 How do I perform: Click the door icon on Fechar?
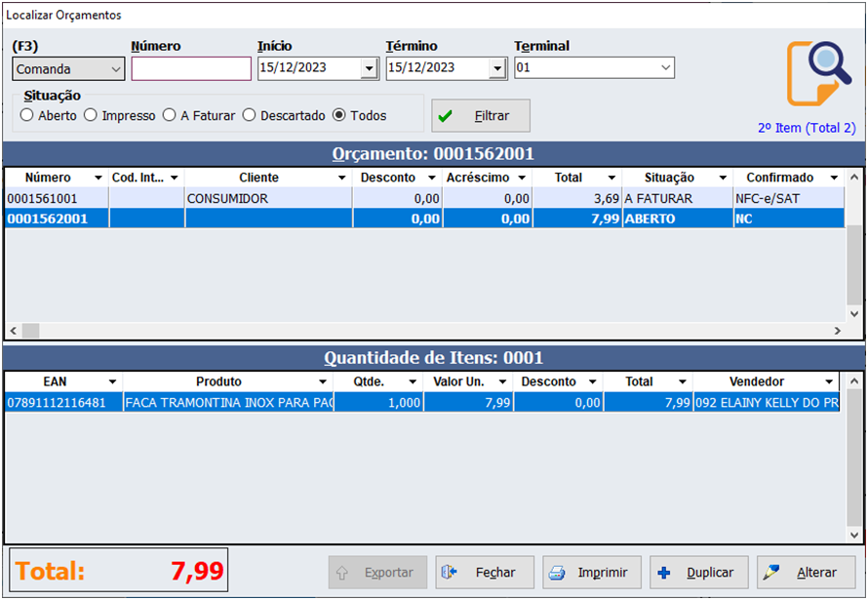[449, 573]
